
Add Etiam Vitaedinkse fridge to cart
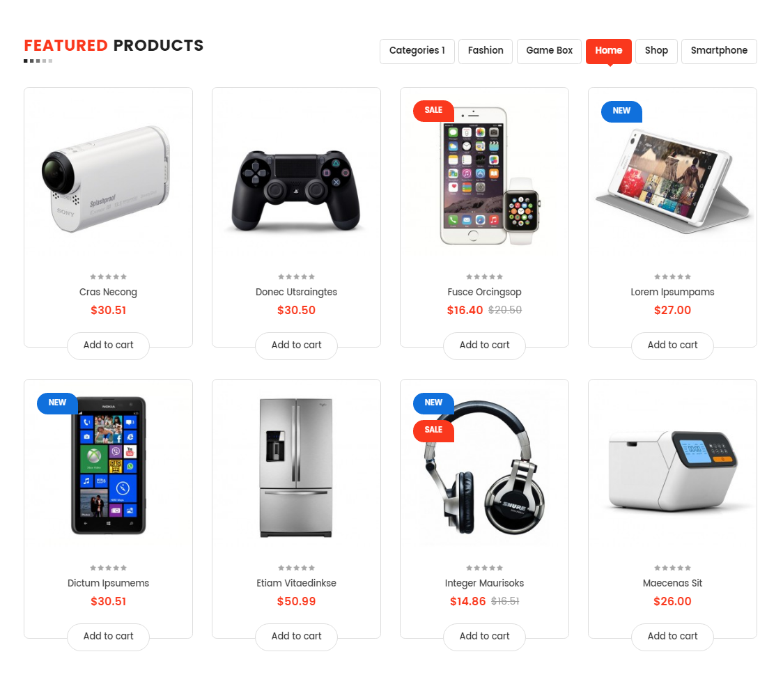pos(297,637)
